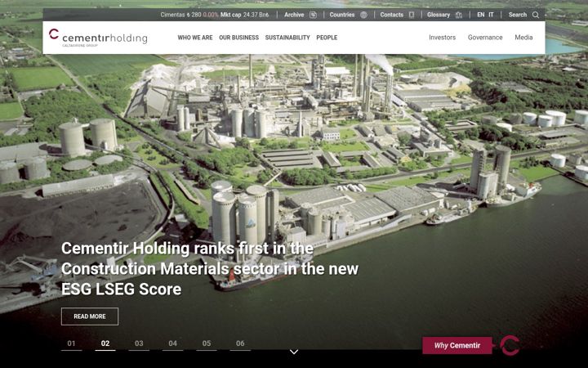Open the People menu
This screenshot has width=588, height=368.
327,38
